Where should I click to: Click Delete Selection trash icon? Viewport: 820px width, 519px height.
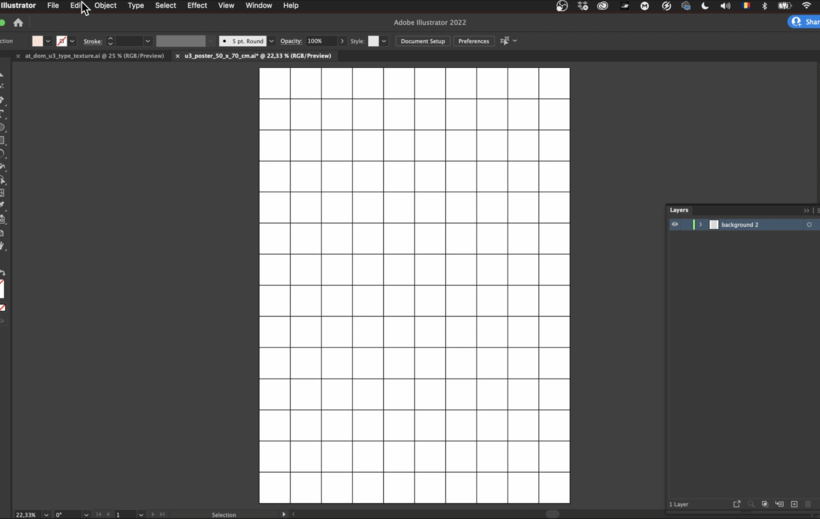coord(808,504)
